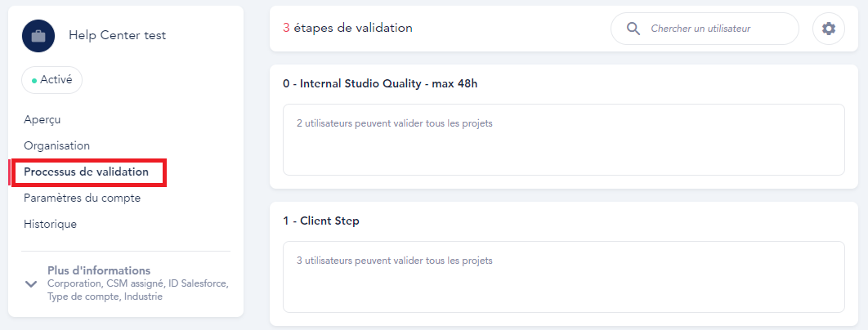Expand the Plus d'informations chevron
The image size is (868, 330).
tap(32, 283)
